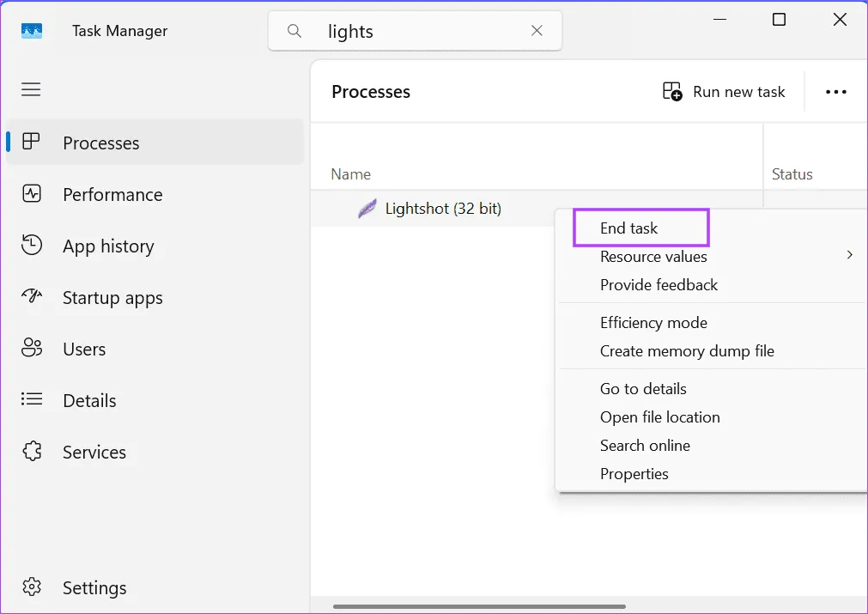
Task: Click the hamburger navigation menu icon
Action: pyautogui.click(x=32, y=89)
